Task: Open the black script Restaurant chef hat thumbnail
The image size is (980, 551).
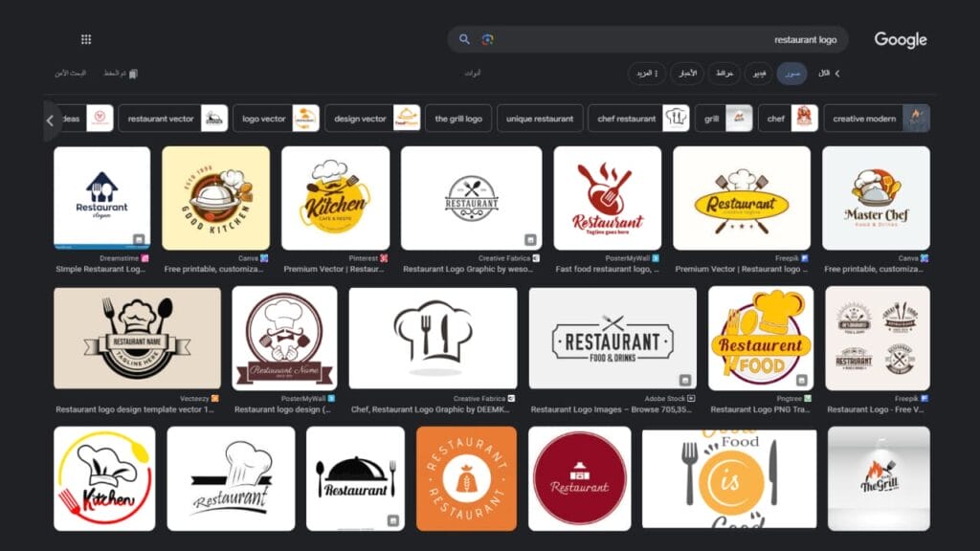Action: tap(231, 479)
